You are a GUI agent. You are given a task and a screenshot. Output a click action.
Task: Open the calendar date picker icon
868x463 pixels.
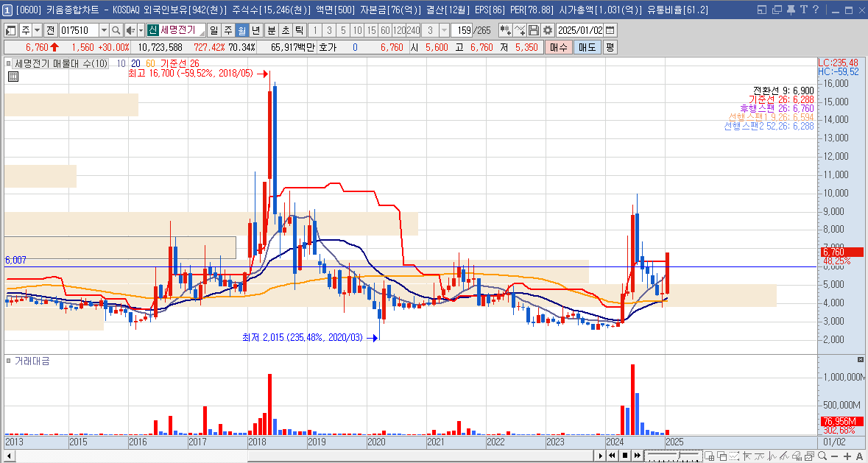tap(610, 30)
